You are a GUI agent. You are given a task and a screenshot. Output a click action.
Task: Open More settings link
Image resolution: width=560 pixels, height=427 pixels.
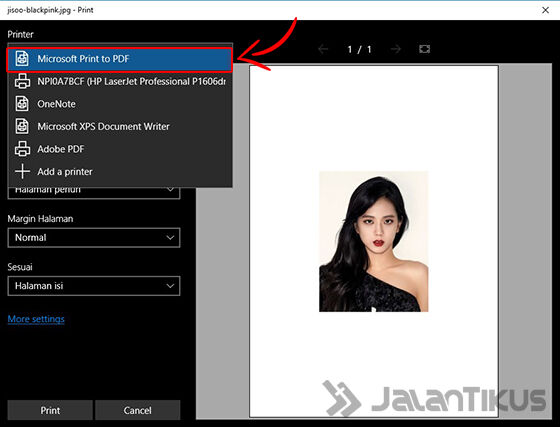click(x=36, y=319)
